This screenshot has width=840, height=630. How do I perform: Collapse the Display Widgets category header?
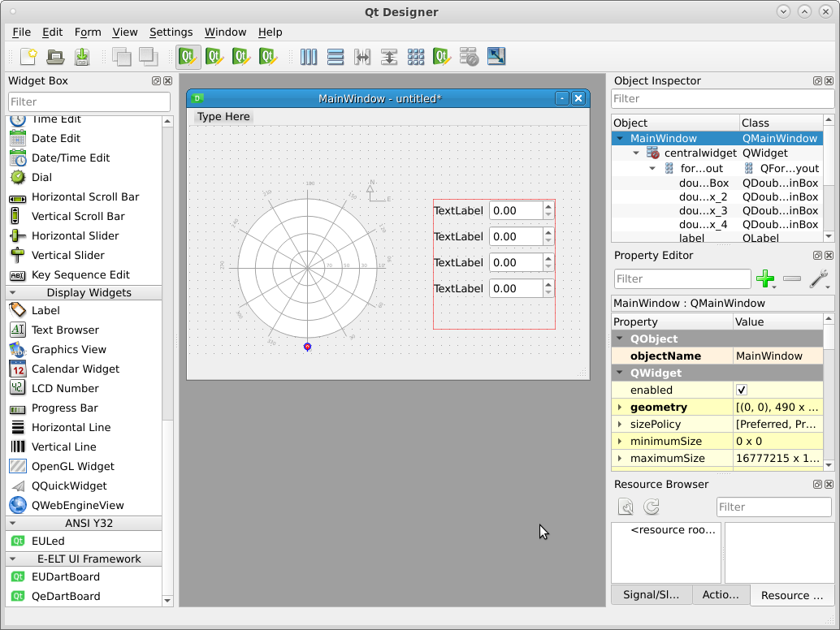tap(89, 293)
